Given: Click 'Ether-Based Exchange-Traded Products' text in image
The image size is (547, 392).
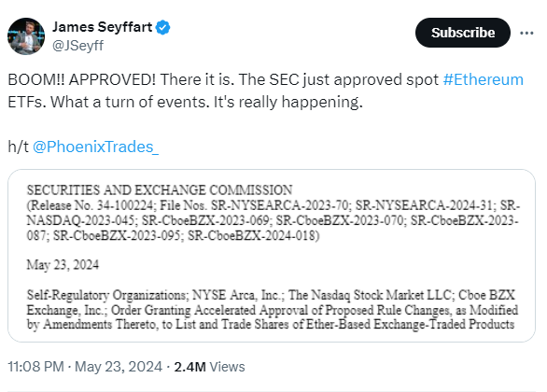Looking at the screenshot, I should tap(411, 325).
